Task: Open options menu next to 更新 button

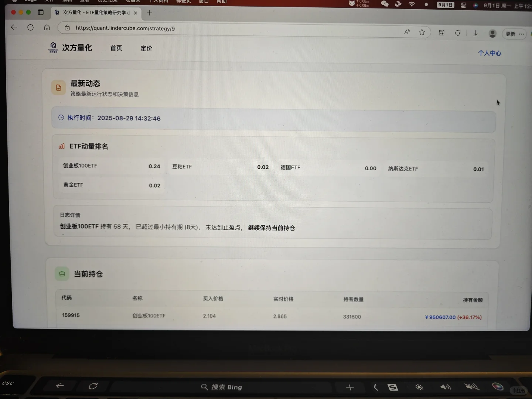Action: 522,34
